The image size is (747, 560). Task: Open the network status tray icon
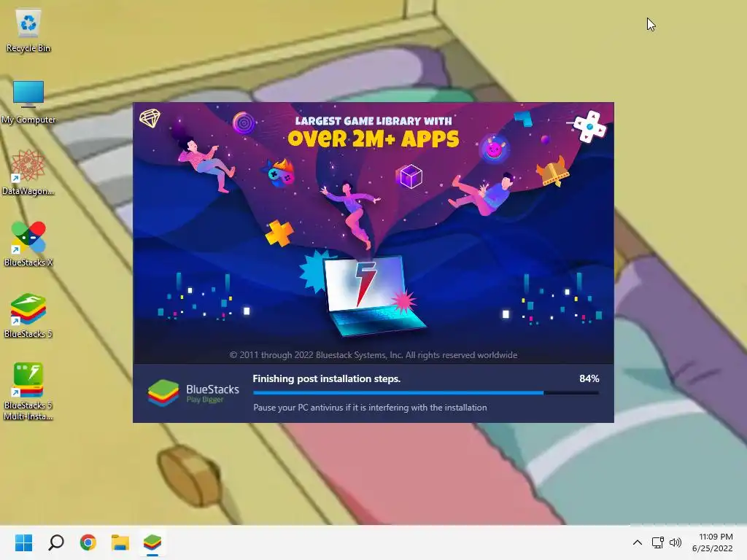657,542
